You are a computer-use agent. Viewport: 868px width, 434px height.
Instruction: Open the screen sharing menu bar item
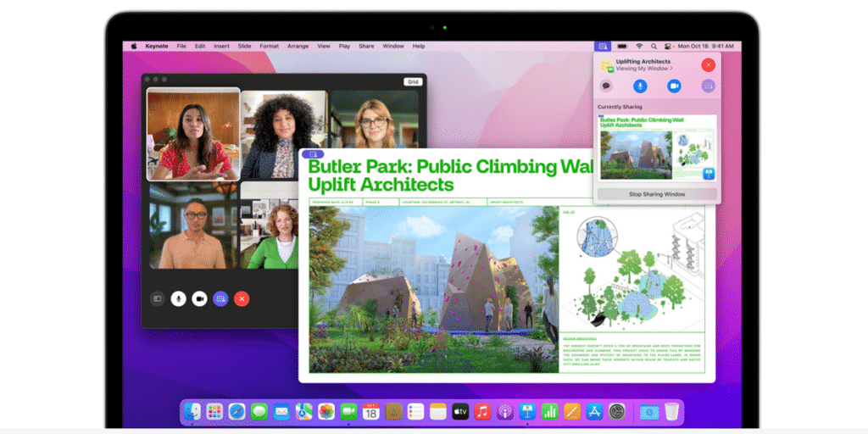[603, 47]
